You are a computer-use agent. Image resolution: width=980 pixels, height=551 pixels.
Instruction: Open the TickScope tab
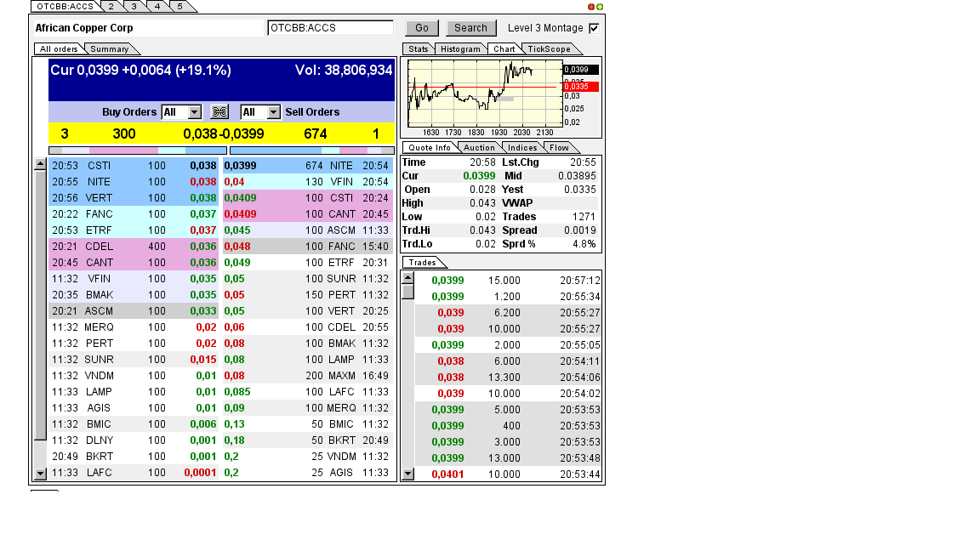pyautogui.click(x=549, y=48)
